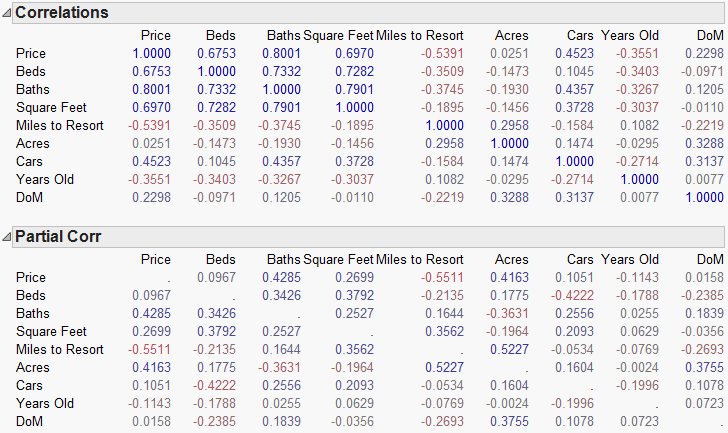
Task: Select 0.0158 in Partial Corr DoM row, Price column
Action: pos(151,422)
